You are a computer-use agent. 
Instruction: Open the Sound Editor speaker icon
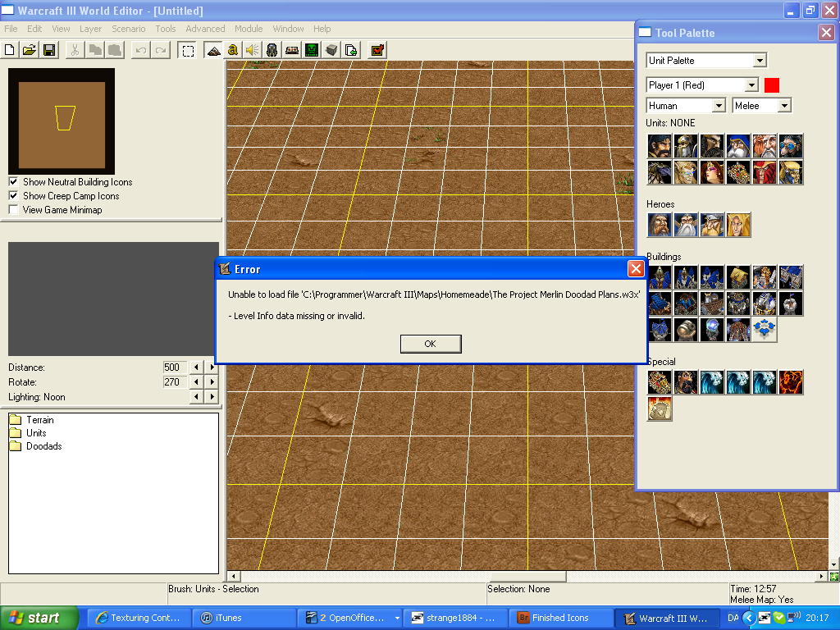click(x=253, y=50)
